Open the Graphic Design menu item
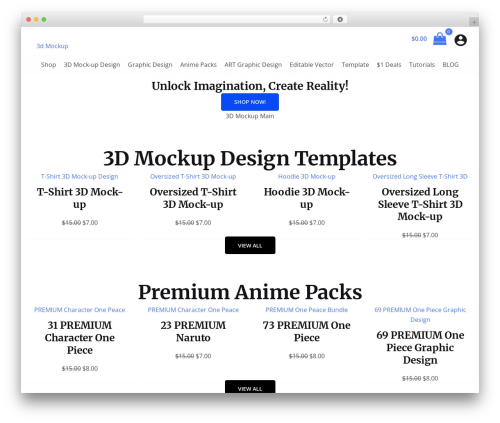This screenshot has width=500, height=423. coord(150,65)
